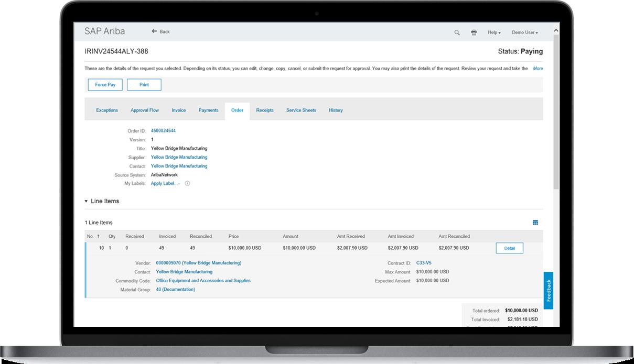Open the Feedback side tab
Image resolution: width=634 pixels, height=364 pixels.
(549, 290)
